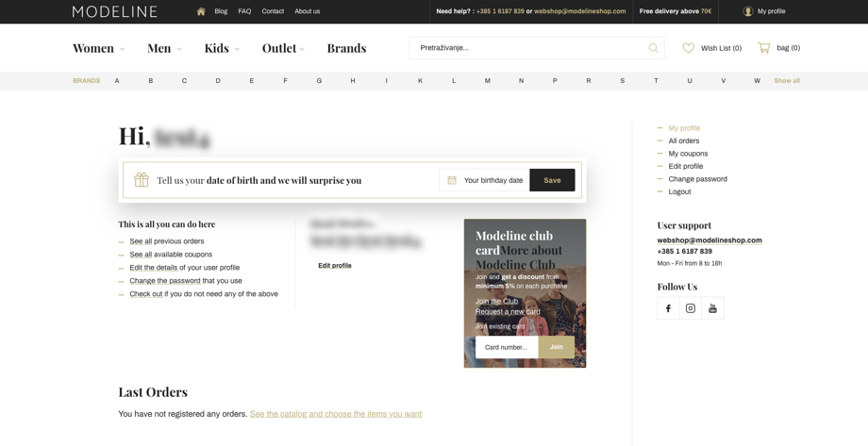The width and height of the screenshot is (868, 446).
Task: Filter brands by letter M
Action: (x=487, y=81)
